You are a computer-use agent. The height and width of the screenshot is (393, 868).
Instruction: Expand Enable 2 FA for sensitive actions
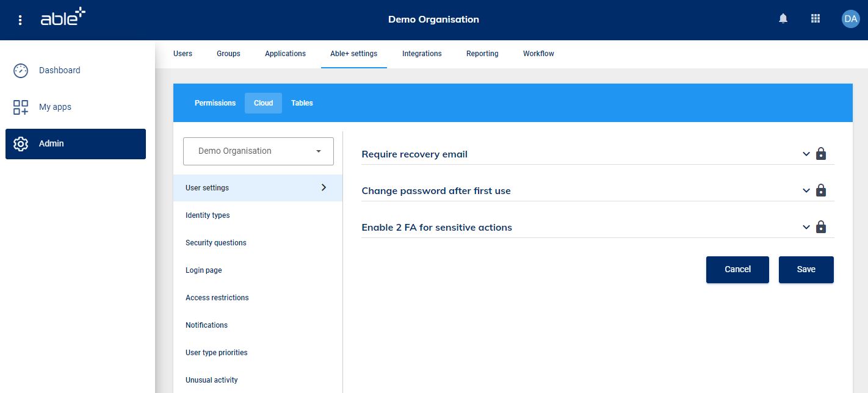click(806, 227)
